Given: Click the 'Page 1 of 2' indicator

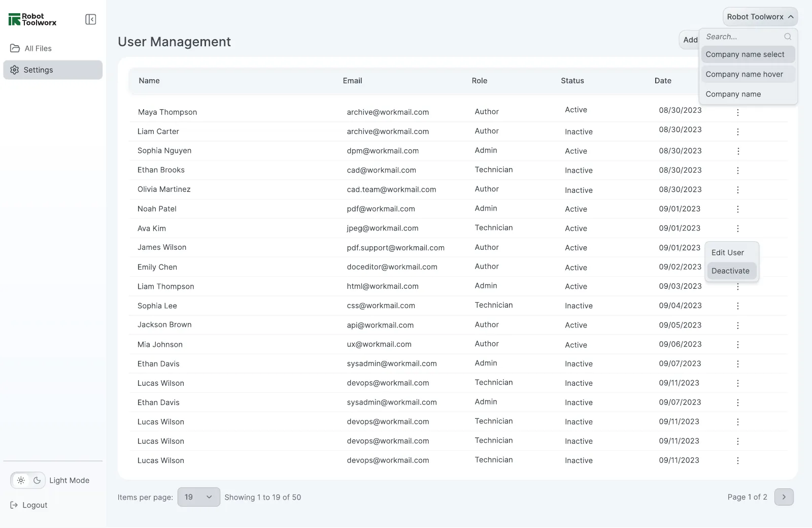Looking at the screenshot, I should point(747,497).
